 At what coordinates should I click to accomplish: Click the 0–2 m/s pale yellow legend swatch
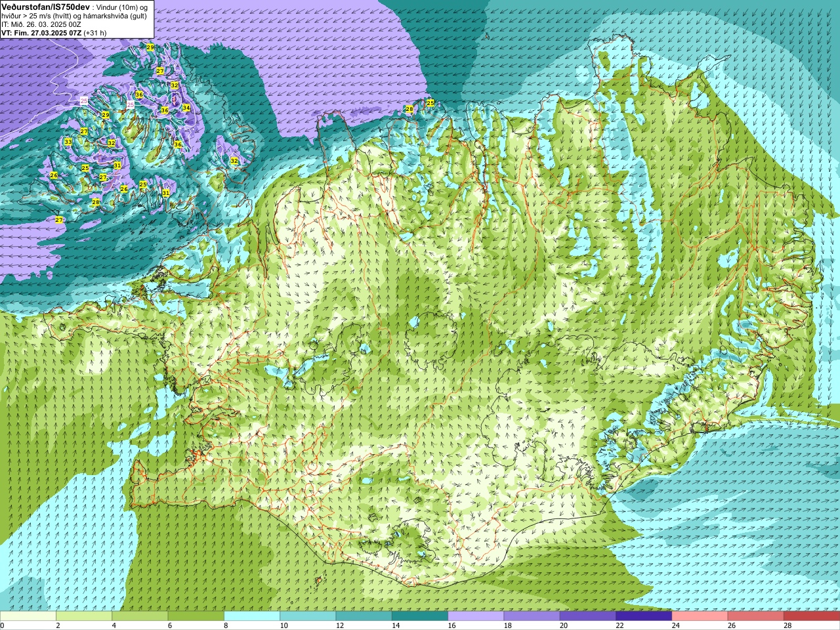28,616
